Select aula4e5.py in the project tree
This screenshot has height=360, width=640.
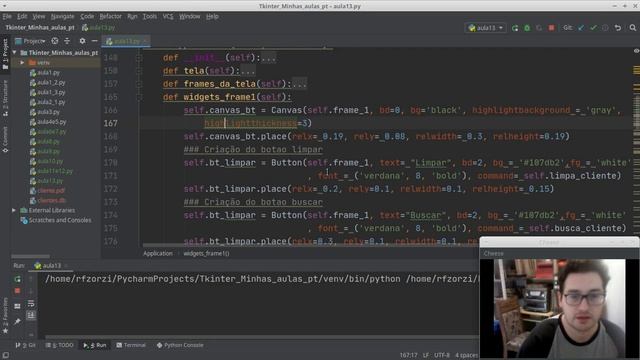(51, 122)
